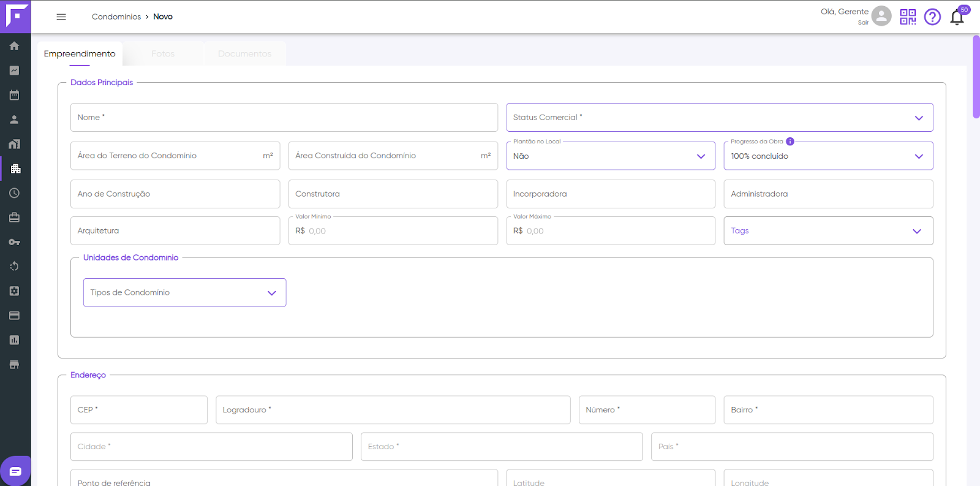
Task: Open the credit card sidebar icon
Action: coord(14,316)
